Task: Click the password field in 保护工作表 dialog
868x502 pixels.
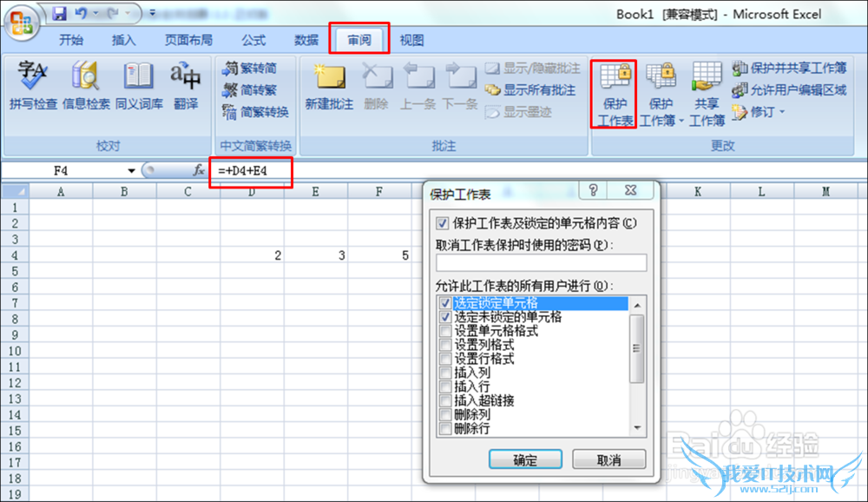Action: click(541, 262)
